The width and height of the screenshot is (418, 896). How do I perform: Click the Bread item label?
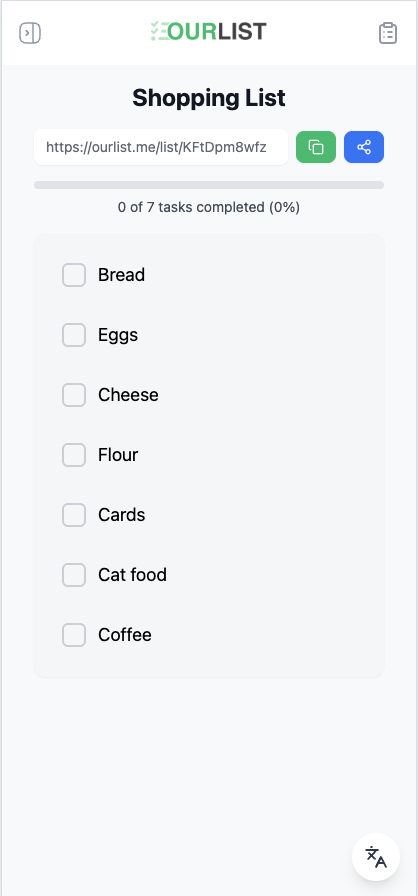click(121, 275)
